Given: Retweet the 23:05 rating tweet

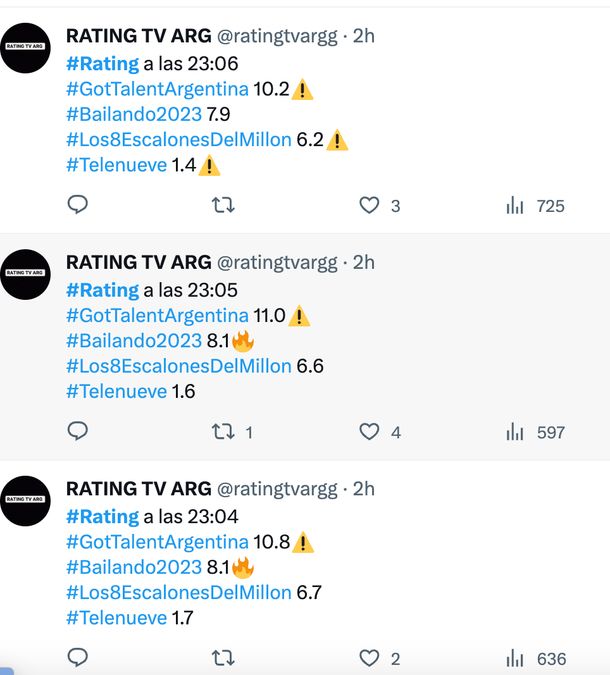Looking at the screenshot, I should (224, 432).
